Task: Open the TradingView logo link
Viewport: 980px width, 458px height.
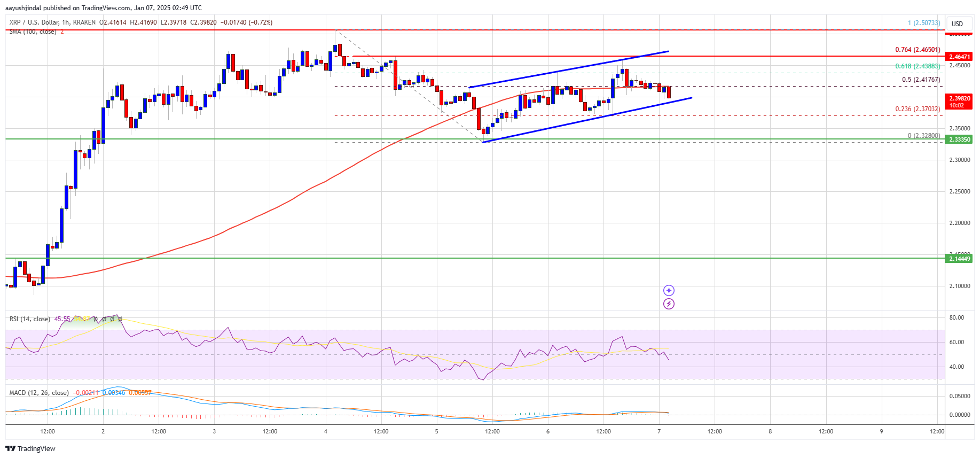Action: pos(30,448)
